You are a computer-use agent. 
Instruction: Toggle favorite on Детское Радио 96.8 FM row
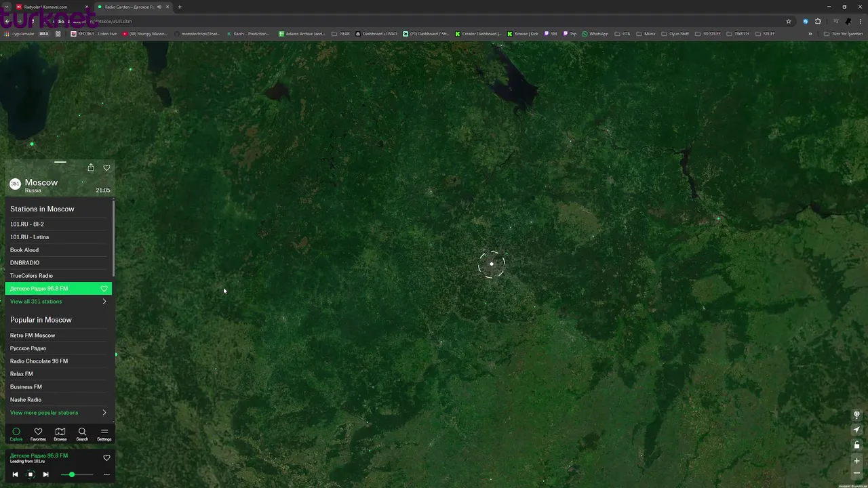(x=104, y=289)
